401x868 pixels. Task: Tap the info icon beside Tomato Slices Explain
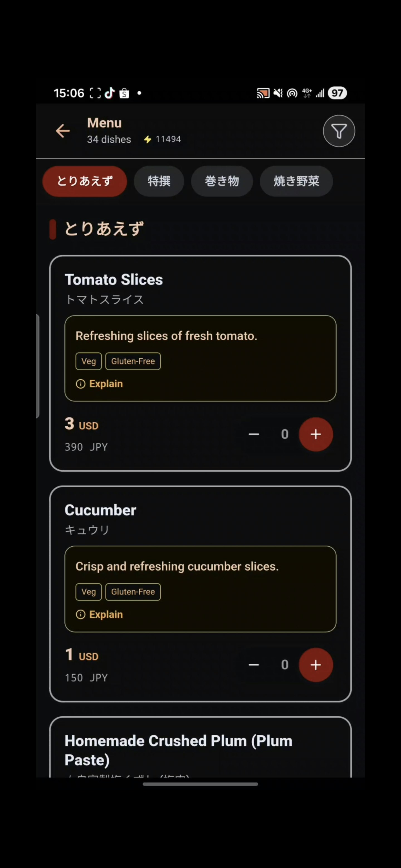pyautogui.click(x=81, y=383)
